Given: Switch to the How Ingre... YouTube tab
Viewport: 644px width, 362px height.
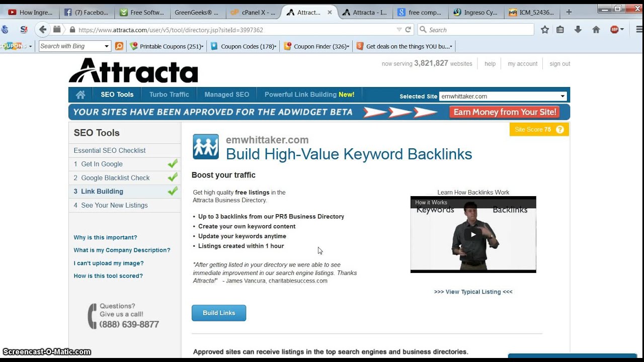Looking at the screenshot, I should click(30, 13).
